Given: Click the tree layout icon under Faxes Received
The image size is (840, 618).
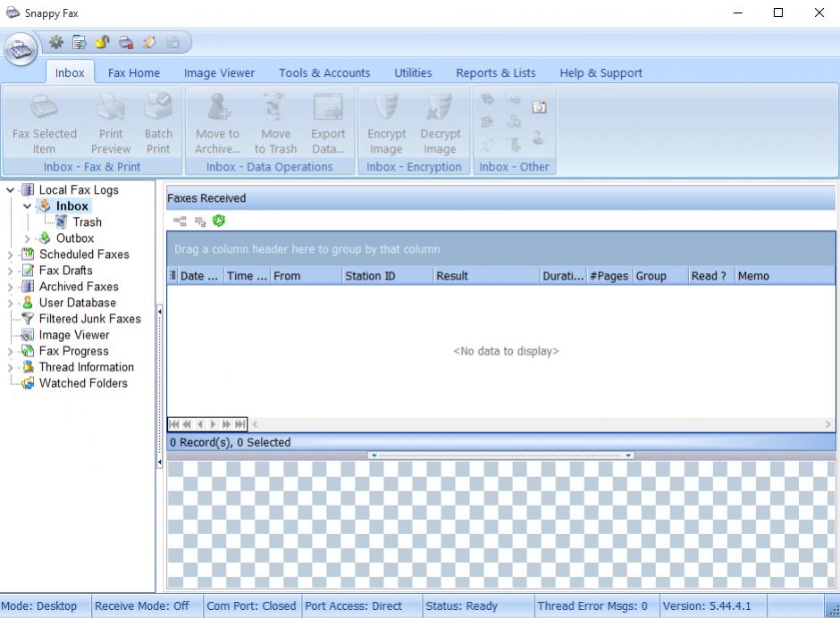Looking at the screenshot, I should pos(180,221).
